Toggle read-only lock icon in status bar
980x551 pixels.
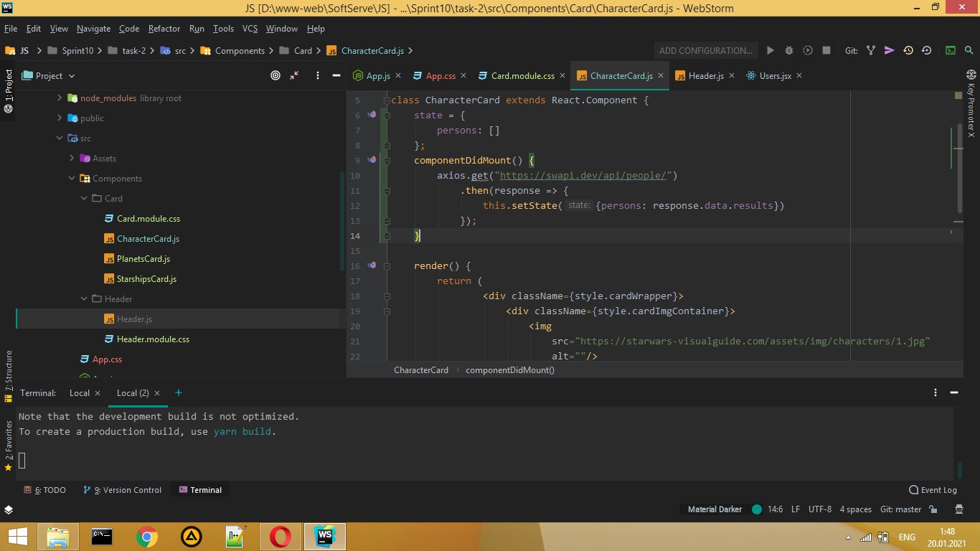point(933,509)
